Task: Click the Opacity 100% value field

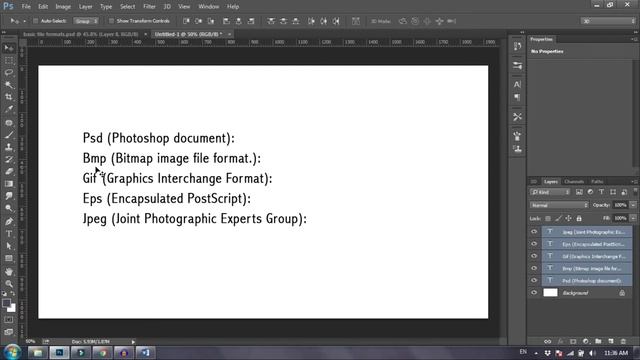Action: (620, 205)
